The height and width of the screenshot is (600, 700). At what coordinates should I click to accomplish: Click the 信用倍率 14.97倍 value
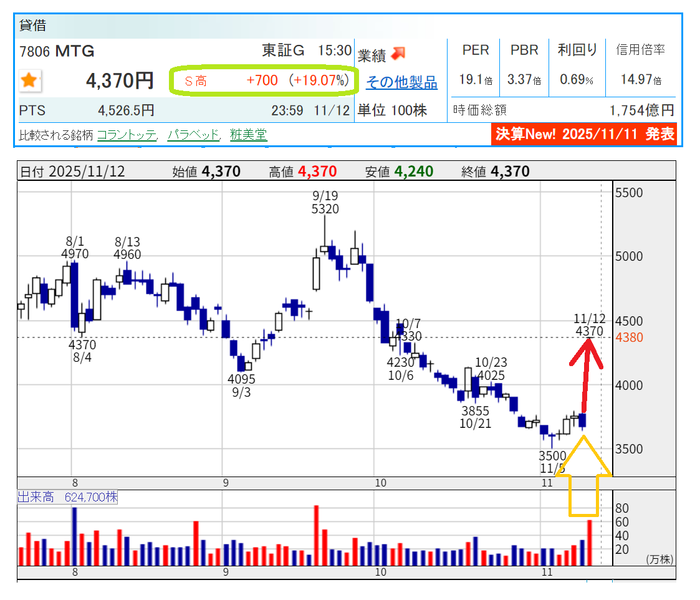[x=640, y=80]
